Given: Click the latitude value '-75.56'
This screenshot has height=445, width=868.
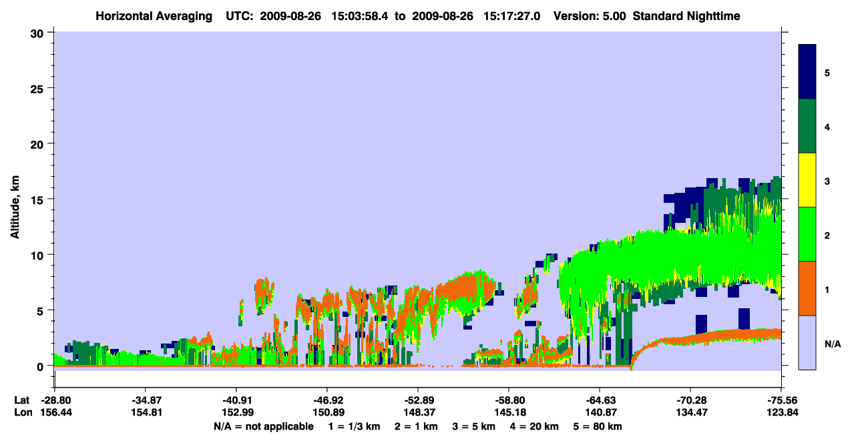Looking at the screenshot, I should tap(781, 400).
